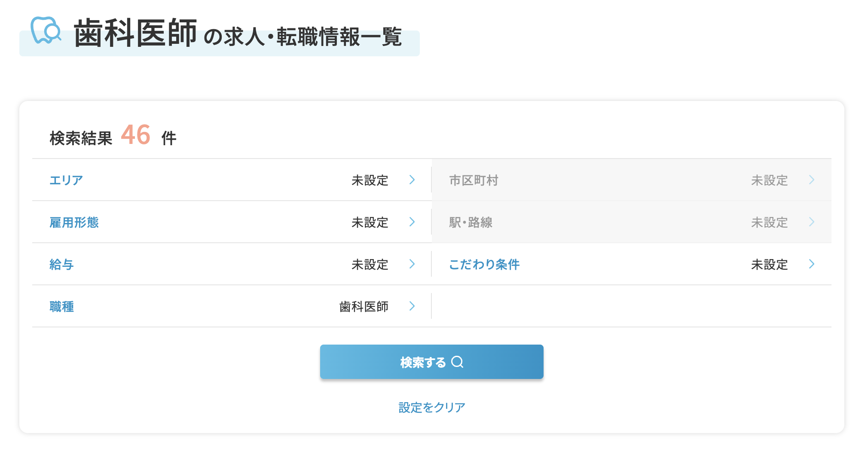Click the chevron arrow in 駅・路線 row
Screen dimensions: 868x452
pyautogui.click(x=812, y=222)
